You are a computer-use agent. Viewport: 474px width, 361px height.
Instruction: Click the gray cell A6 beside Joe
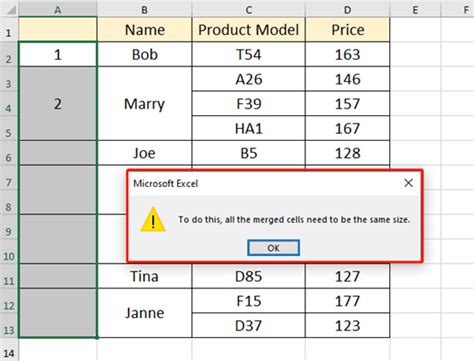pyautogui.click(x=58, y=153)
